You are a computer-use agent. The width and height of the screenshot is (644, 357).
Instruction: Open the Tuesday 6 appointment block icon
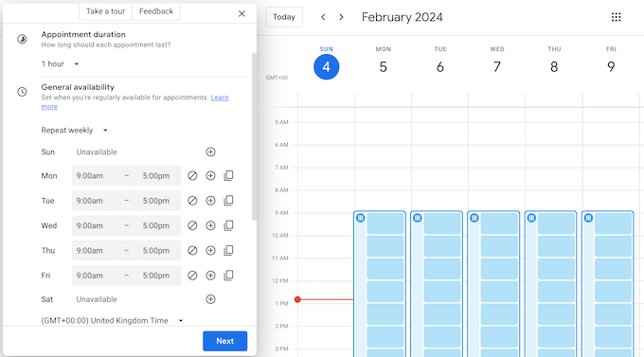418,218
